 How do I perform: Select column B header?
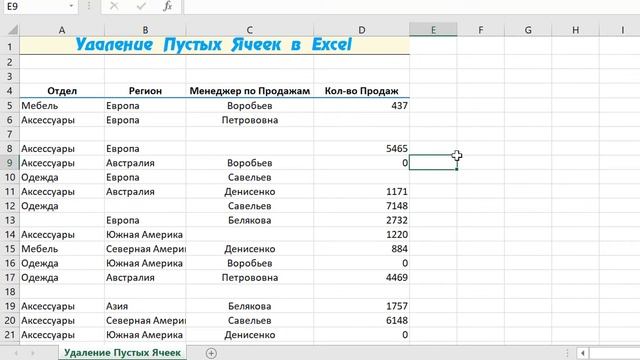tap(145, 30)
